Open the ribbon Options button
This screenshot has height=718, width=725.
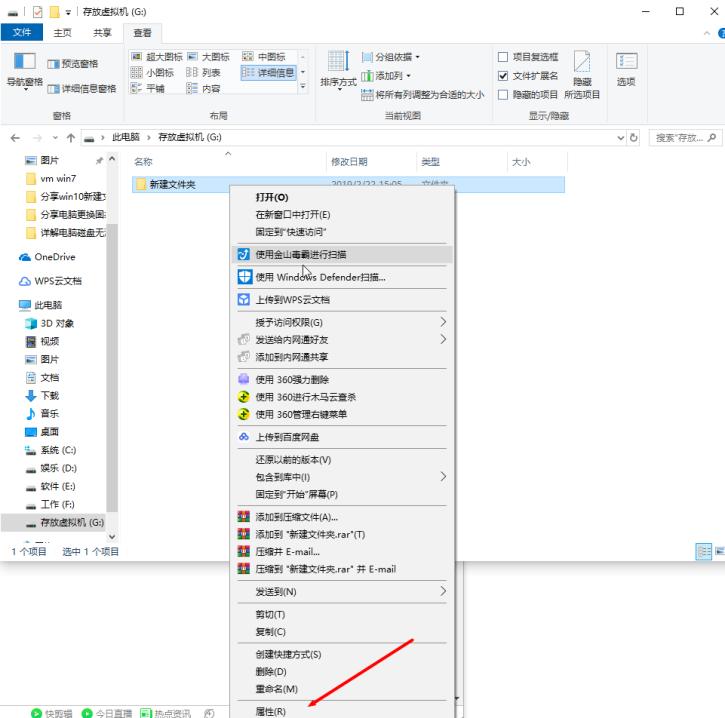pyautogui.click(x=626, y=69)
